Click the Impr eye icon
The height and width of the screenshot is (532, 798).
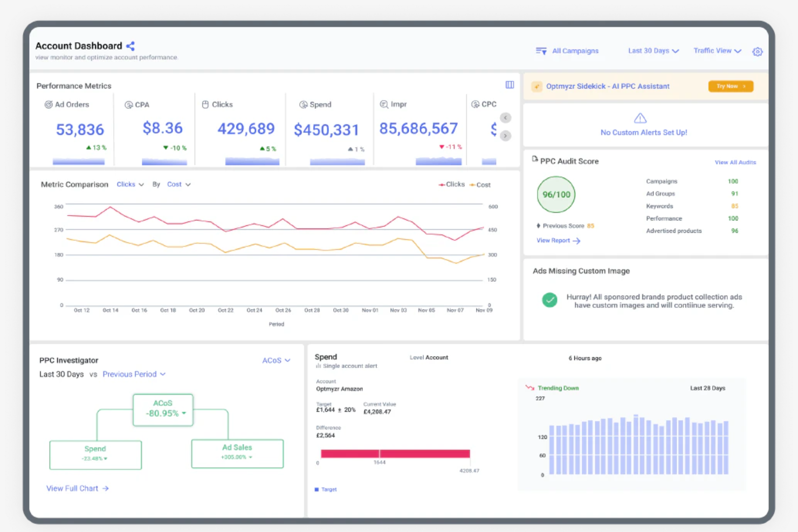point(384,104)
